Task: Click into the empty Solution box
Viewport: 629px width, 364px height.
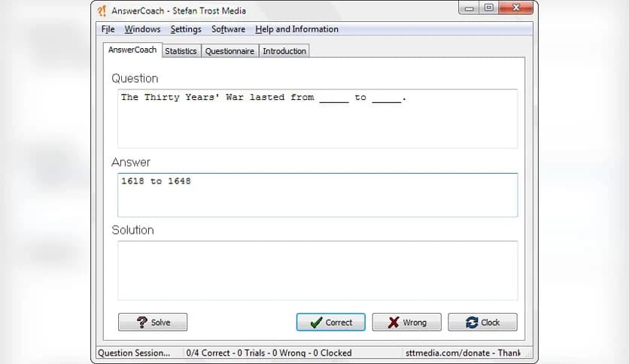Action: 318,271
